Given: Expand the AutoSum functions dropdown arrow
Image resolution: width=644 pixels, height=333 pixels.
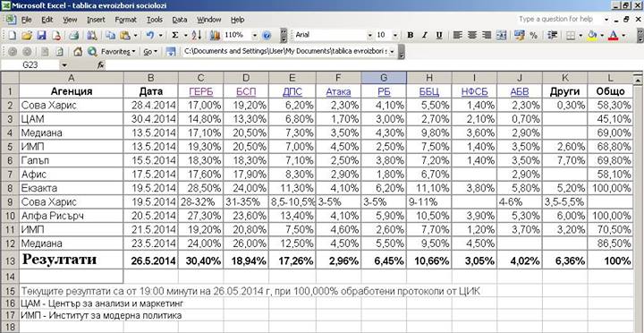Looking at the screenshot, I should [185, 35].
